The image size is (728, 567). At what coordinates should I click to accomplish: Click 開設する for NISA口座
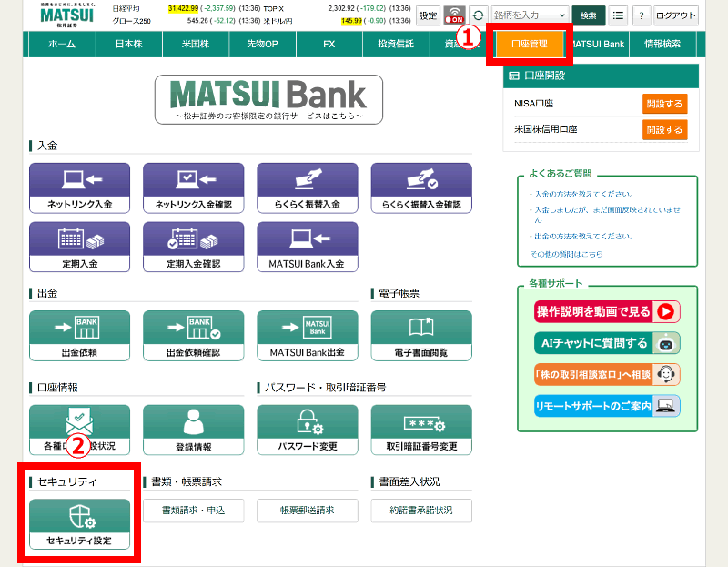664,104
